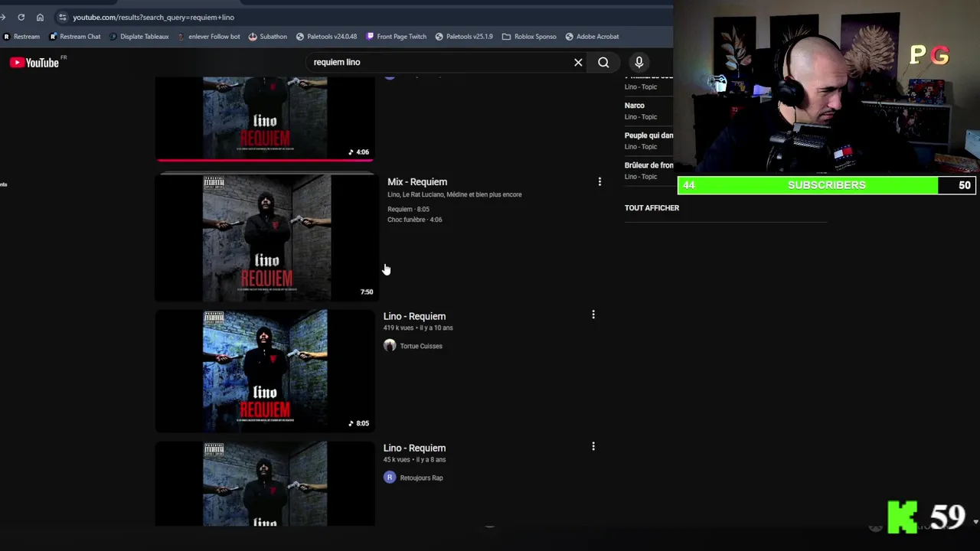Open the Restream Chat bookmark
The height and width of the screenshot is (551, 980).
[x=75, y=36]
